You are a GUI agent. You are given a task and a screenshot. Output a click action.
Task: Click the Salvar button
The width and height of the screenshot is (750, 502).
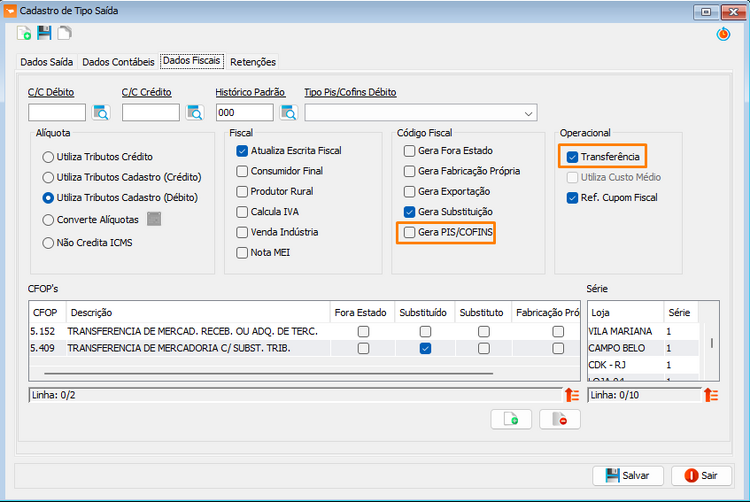point(628,476)
